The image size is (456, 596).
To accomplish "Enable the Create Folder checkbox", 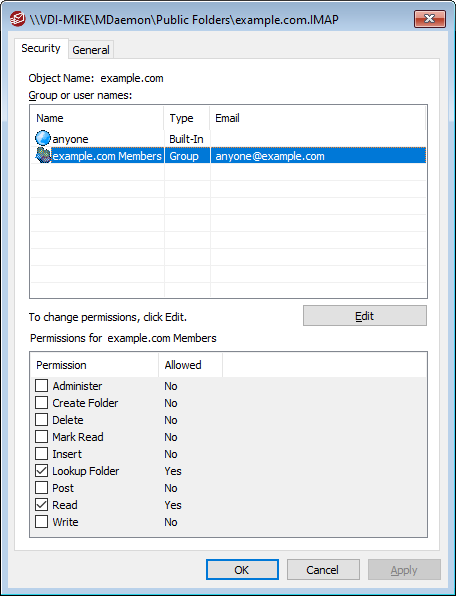I will tap(41, 403).
